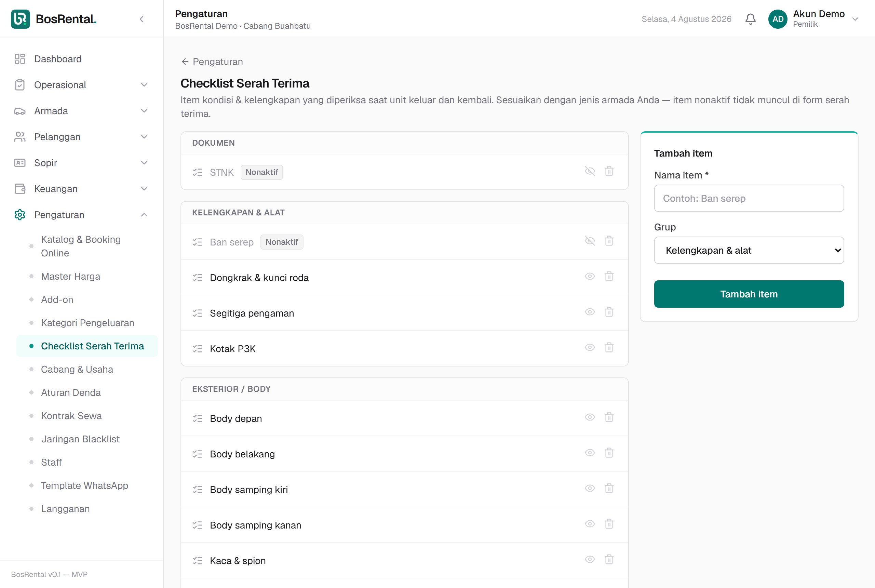This screenshot has height=588, width=875.
Task: Activate the STNK item via crossed-eye icon
Action: pos(590,171)
